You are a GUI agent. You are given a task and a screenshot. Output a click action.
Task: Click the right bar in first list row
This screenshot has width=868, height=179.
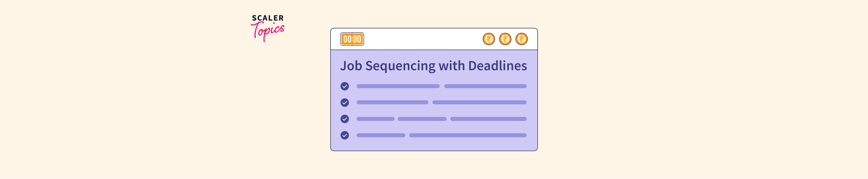(x=485, y=86)
